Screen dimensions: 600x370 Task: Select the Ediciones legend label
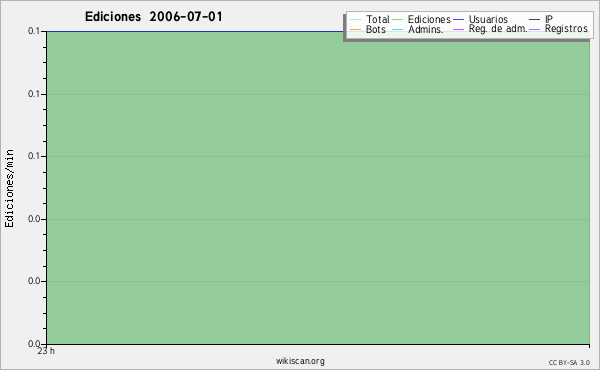coord(429,19)
